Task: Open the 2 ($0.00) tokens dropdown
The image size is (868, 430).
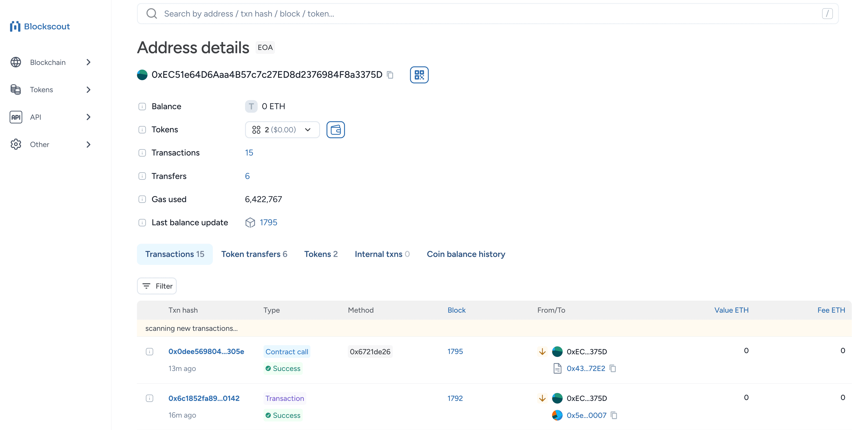Action: click(282, 130)
